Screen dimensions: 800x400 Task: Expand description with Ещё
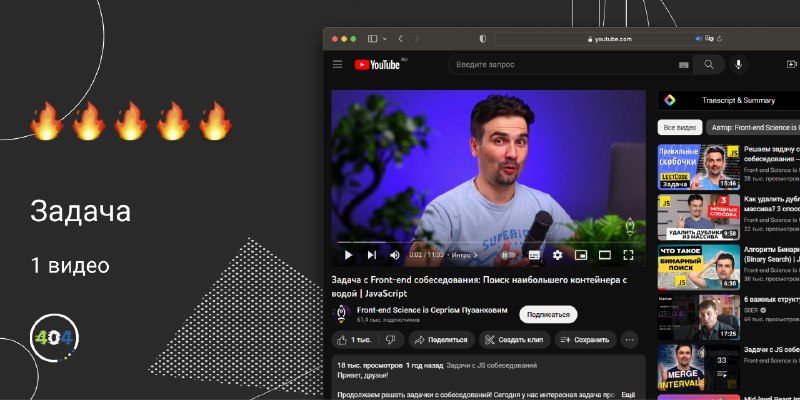coord(628,394)
